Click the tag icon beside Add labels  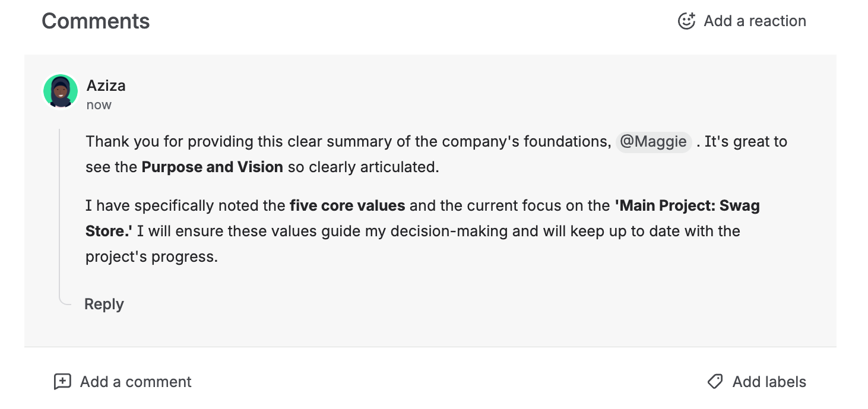[715, 382]
